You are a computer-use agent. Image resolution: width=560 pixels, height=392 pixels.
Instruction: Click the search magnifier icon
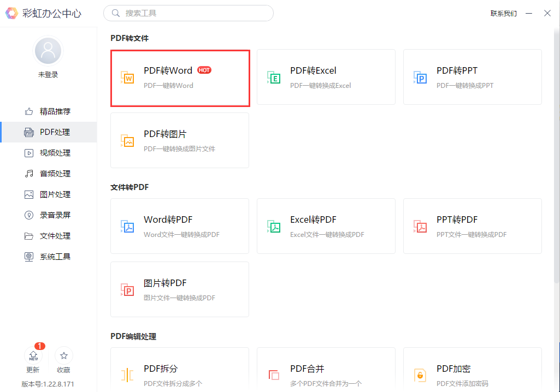tap(115, 13)
